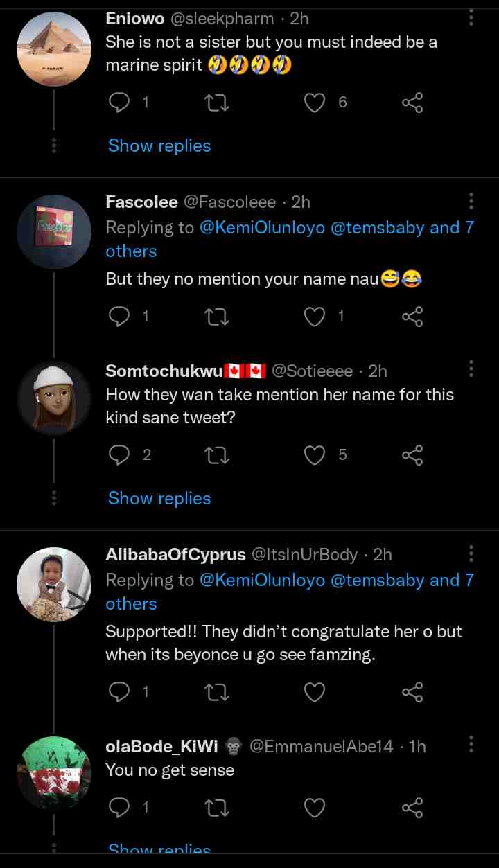This screenshot has width=499, height=868.
Task: Share olaBode_KiWi's tweet
Action: point(412,807)
